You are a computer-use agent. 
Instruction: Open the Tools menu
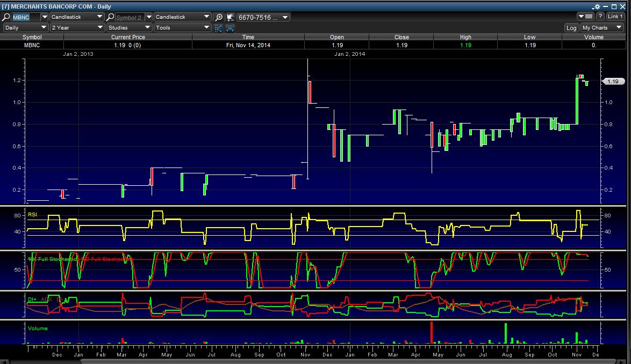tap(182, 27)
